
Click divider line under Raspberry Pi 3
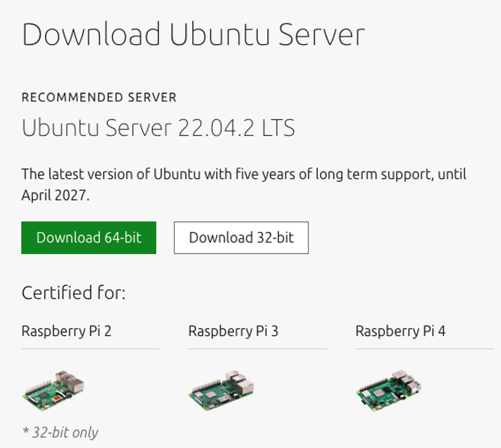tap(258, 349)
